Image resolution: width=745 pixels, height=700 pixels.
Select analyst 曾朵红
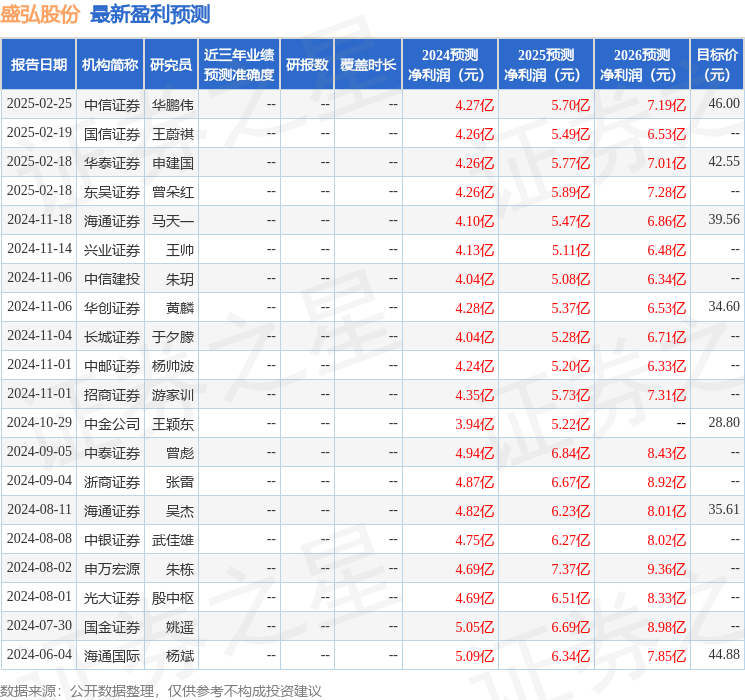coord(172,192)
